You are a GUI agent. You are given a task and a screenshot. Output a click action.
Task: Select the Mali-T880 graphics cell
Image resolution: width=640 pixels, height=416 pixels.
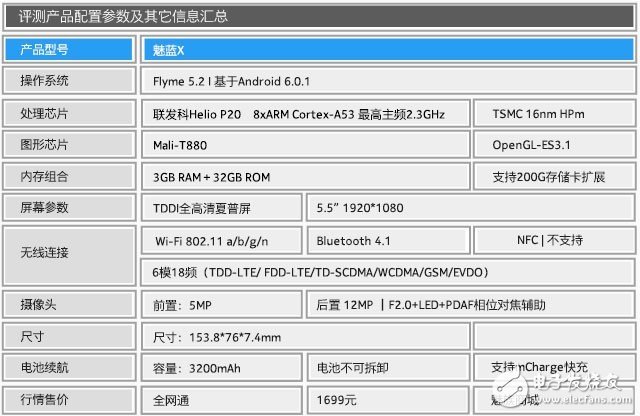pos(305,145)
